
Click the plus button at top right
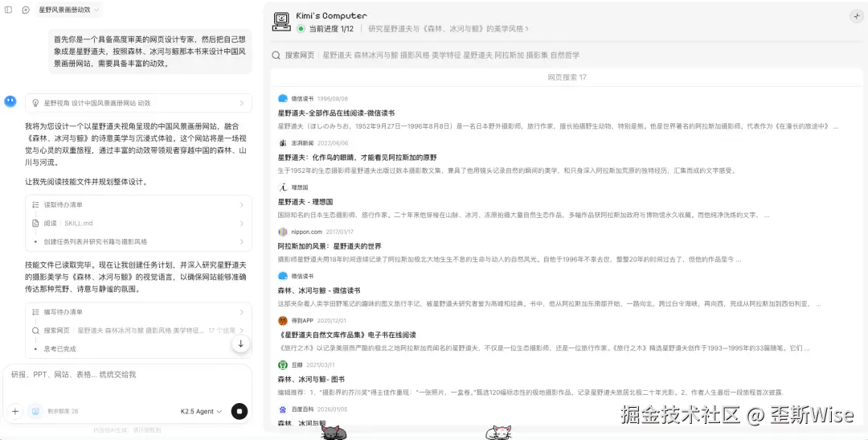(x=857, y=16)
